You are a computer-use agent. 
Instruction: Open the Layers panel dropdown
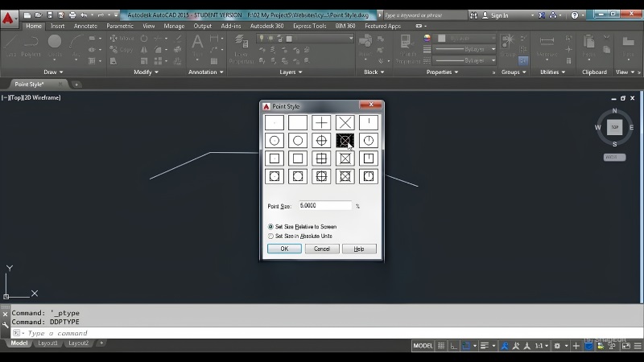click(291, 72)
